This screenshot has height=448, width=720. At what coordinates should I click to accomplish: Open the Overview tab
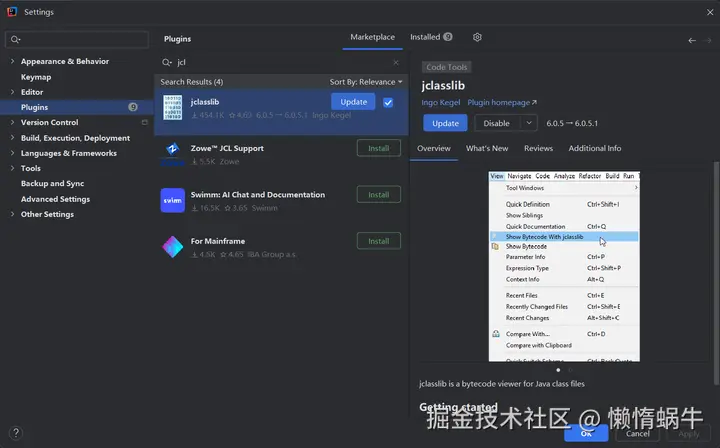pos(433,148)
